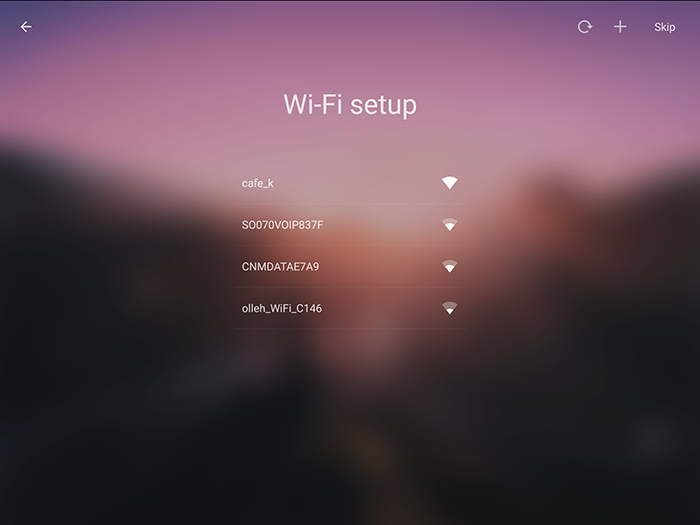
Task: Connect to the cafe_k network
Action: [x=258, y=183]
